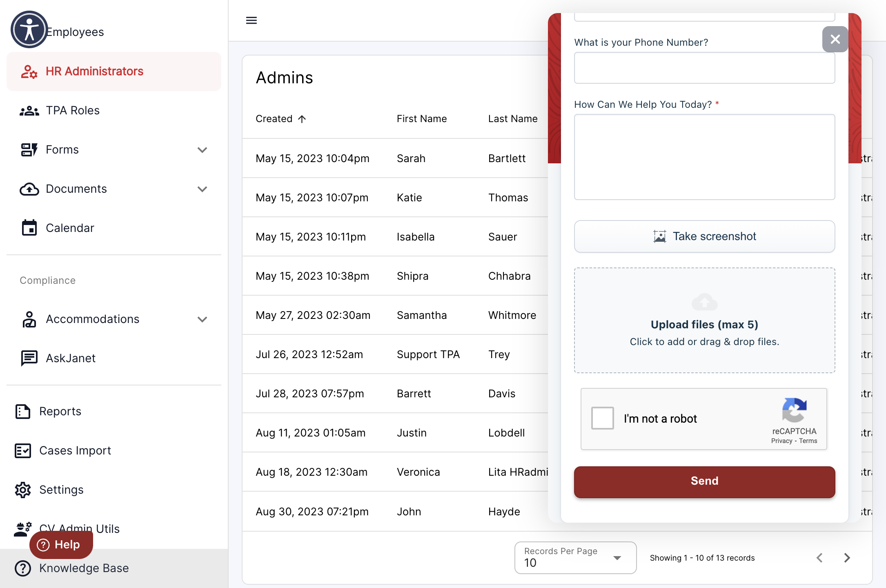This screenshot has height=588, width=886.
Task: Click the phone number input field
Action: [705, 68]
